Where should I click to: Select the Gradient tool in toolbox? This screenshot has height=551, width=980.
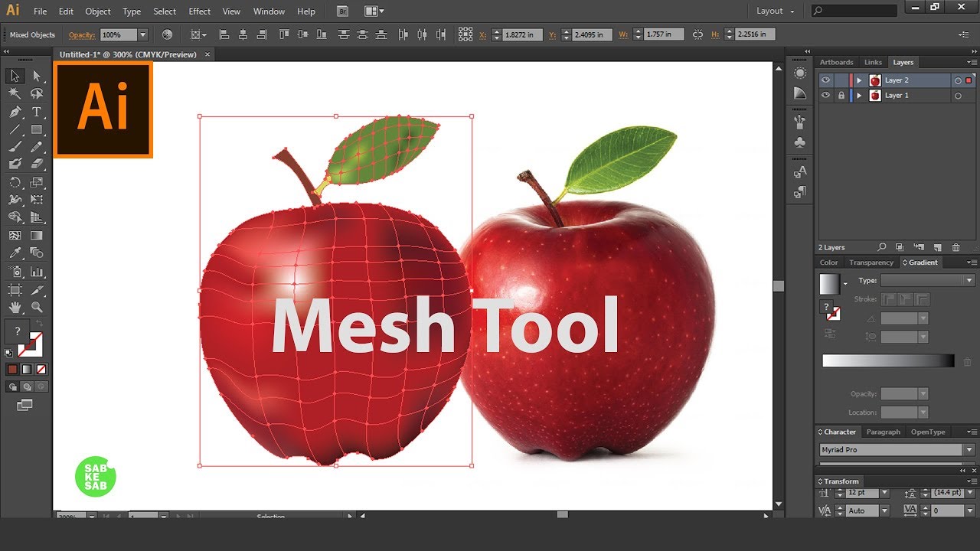(37, 236)
